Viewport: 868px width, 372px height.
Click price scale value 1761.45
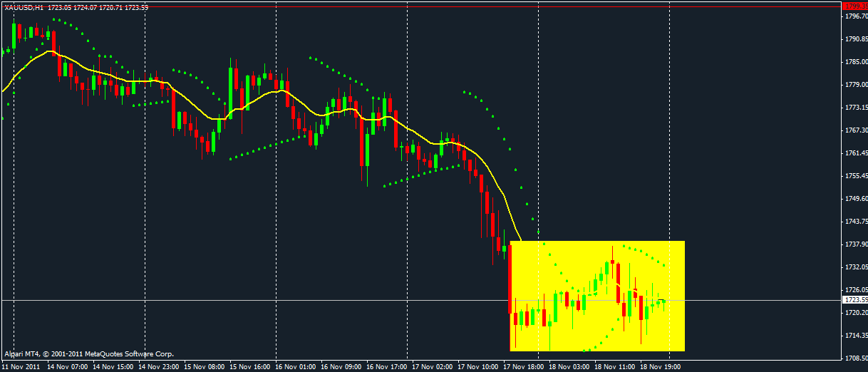point(855,153)
